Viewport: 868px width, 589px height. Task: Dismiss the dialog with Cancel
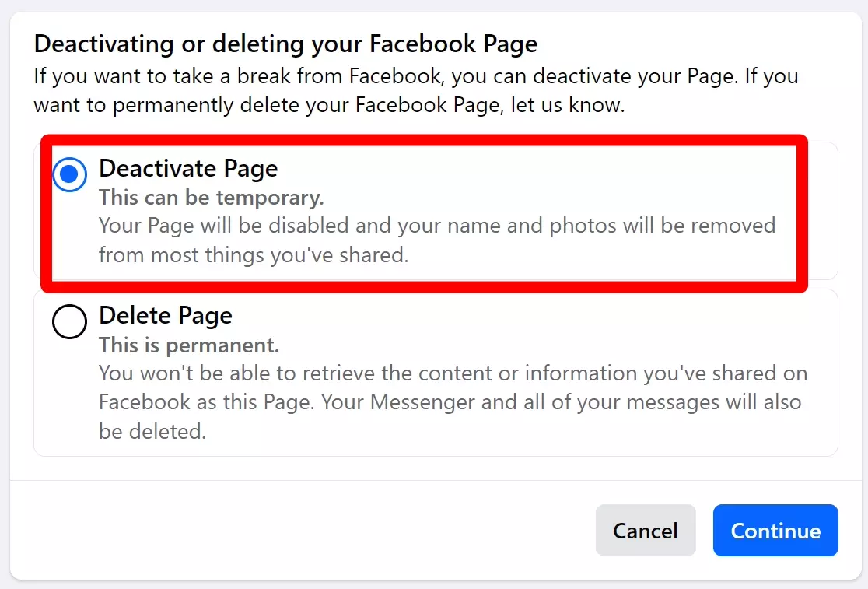tap(646, 530)
